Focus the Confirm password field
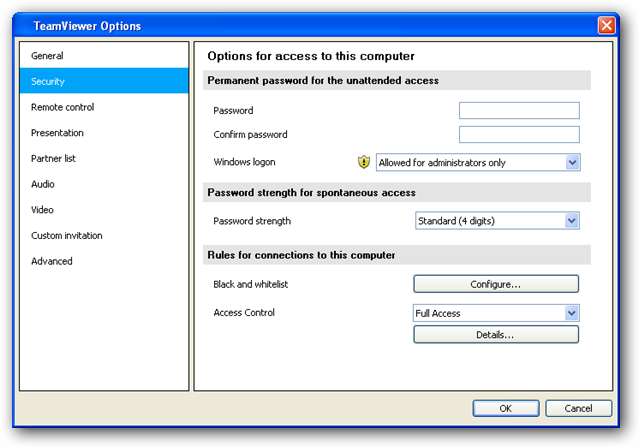Image resolution: width=640 pixels, height=448 pixels. (519, 135)
